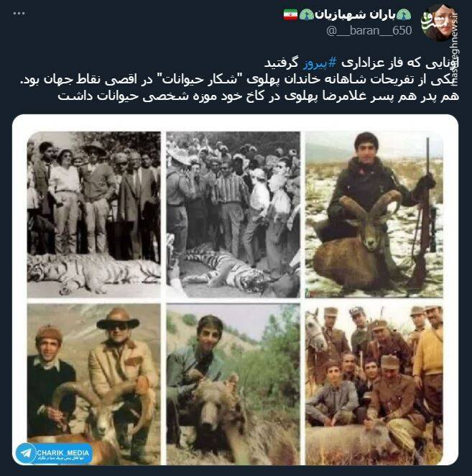This screenshot has height=476, width=472.
Task: Open the Telegram logo icon in watermark
Action: click(27, 454)
